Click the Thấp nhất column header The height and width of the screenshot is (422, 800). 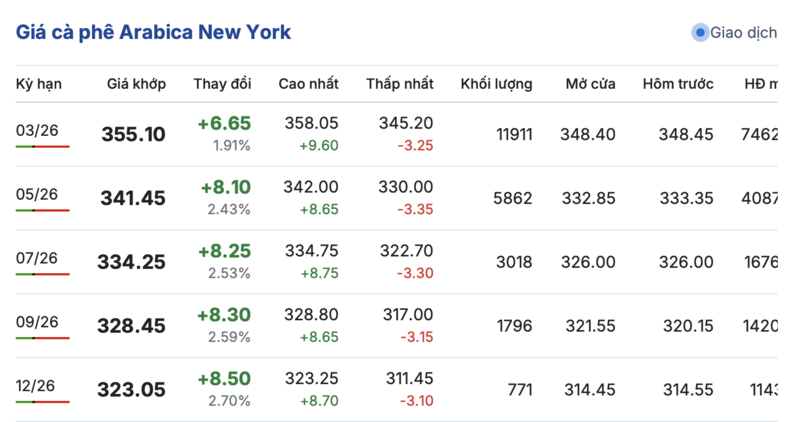399,84
